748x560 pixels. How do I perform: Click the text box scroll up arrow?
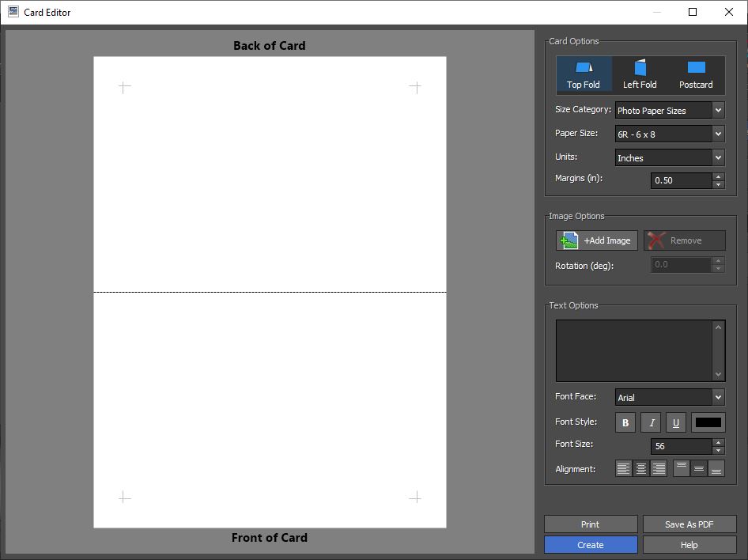click(719, 327)
